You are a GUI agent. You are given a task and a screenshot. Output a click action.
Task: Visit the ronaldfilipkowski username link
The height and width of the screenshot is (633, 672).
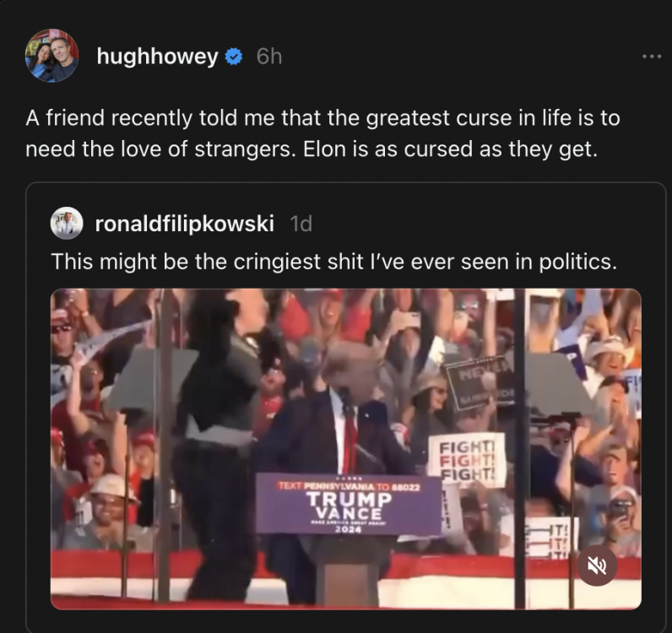(184, 224)
